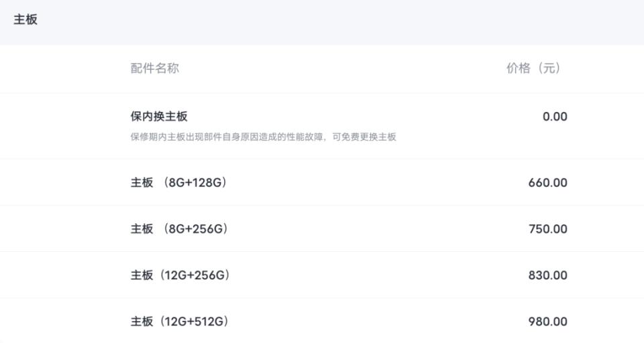Click the 8G+256G specification text
The width and height of the screenshot is (644, 343).
tap(195, 229)
